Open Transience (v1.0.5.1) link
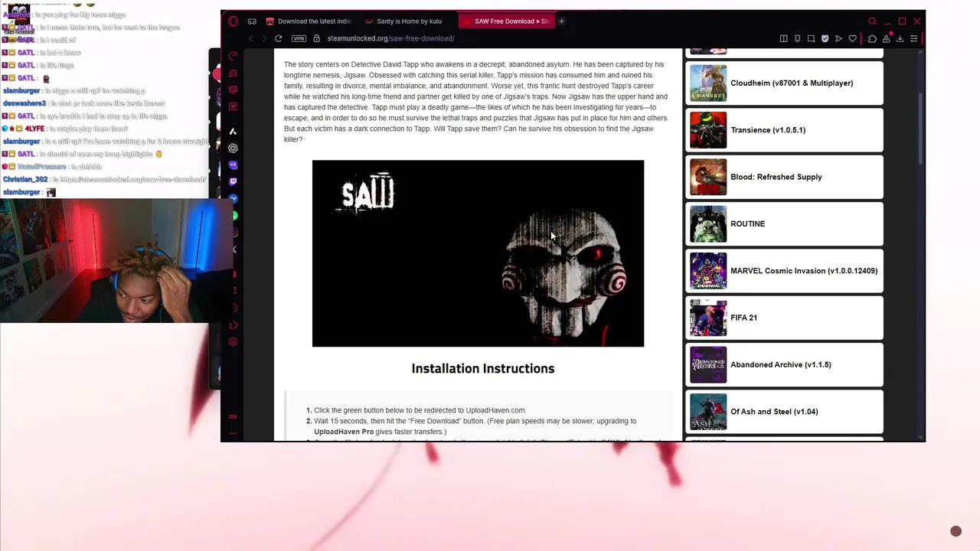 768,130
